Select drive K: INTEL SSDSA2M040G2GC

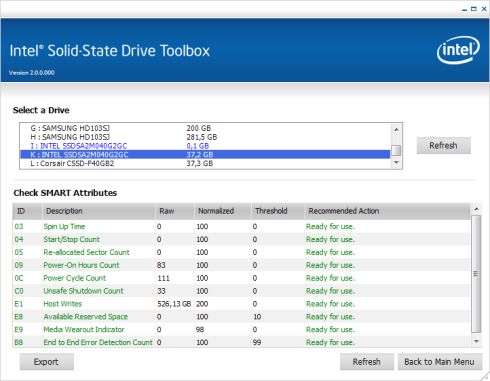click(x=205, y=155)
